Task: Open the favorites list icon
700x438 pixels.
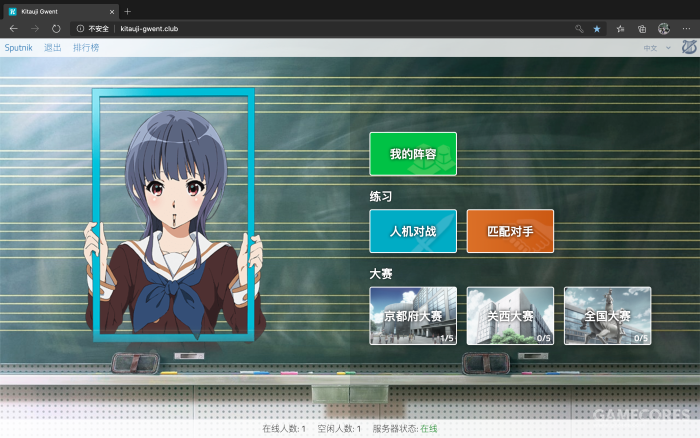Action: pos(621,29)
